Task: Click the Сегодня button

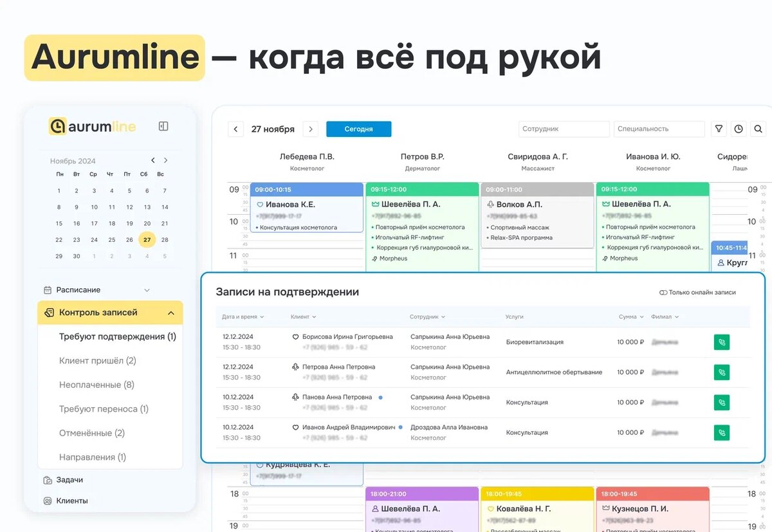Action: pos(358,129)
